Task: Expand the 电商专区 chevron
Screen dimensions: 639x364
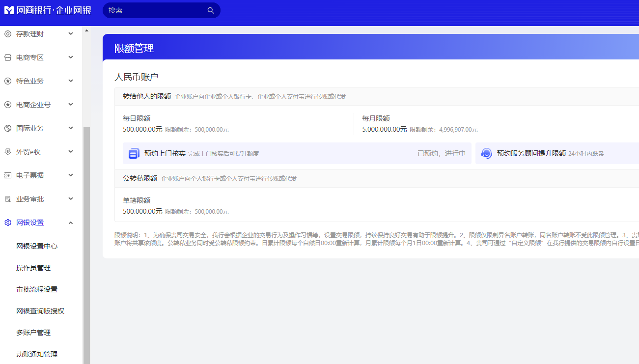Action: tap(71, 57)
